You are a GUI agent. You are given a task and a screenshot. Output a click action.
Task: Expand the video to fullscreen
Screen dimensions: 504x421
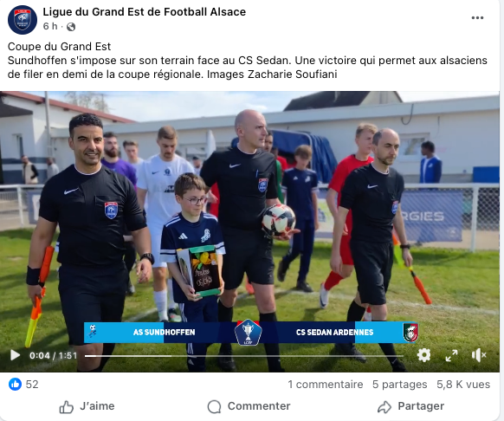451,355
